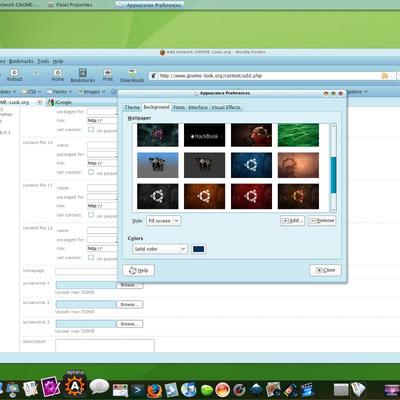This screenshot has height=400, width=400.
Task: Open the Firefox Tools menu
Action: coord(43,61)
